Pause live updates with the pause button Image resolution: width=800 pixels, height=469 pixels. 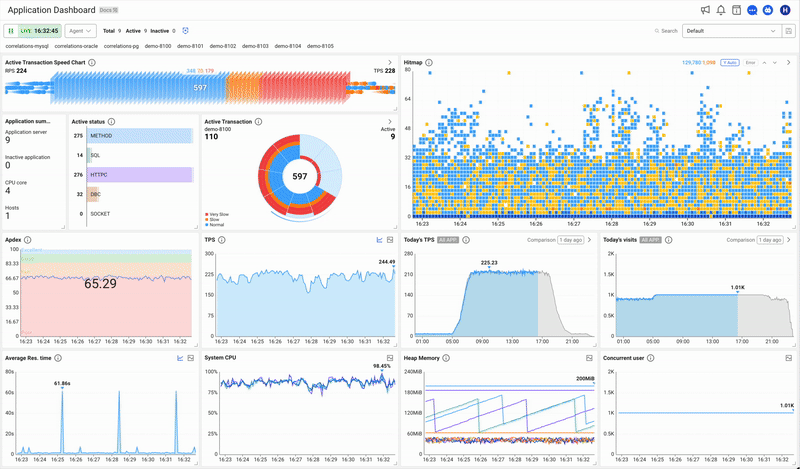[11, 31]
